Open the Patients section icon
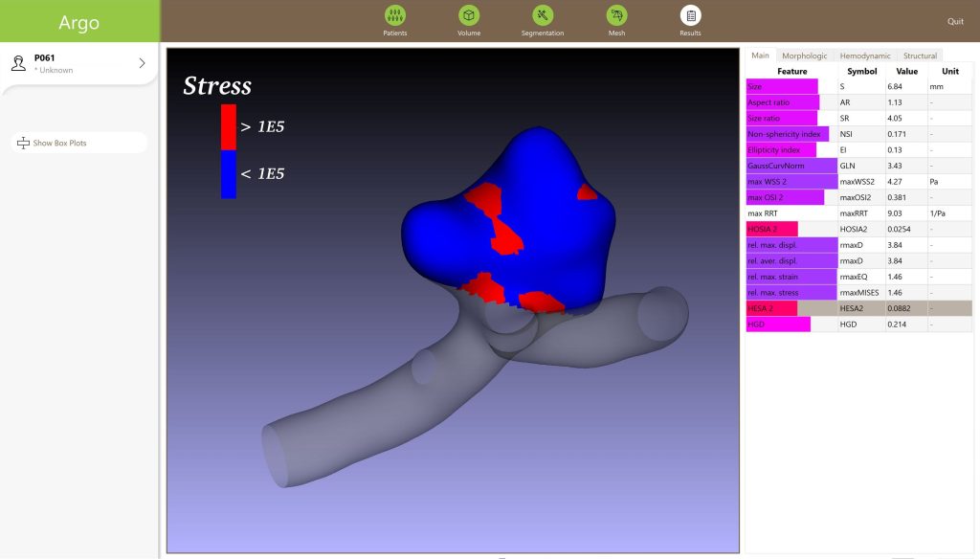This screenshot has height=559, width=980. click(x=394, y=15)
